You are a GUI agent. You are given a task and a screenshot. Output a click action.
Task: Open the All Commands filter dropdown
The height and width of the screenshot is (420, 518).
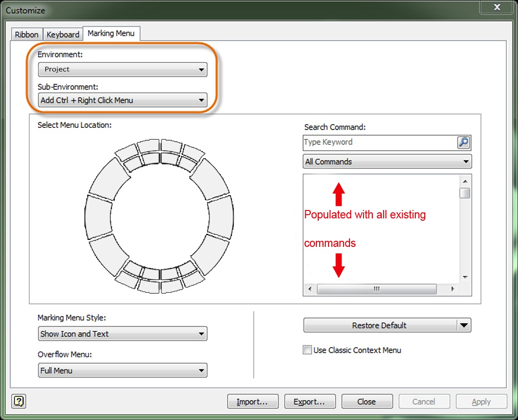point(387,162)
